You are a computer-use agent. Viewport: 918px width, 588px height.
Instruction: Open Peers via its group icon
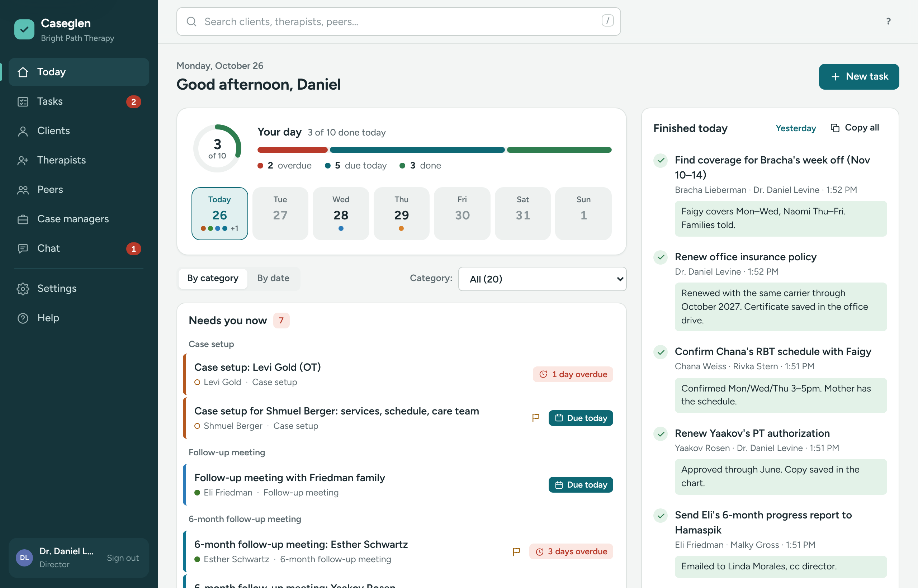[x=23, y=189]
